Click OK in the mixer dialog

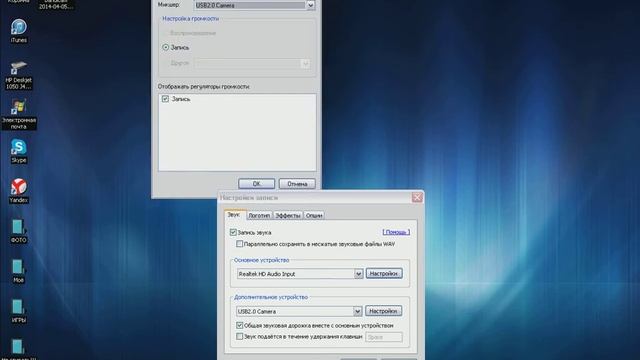point(256,184)
